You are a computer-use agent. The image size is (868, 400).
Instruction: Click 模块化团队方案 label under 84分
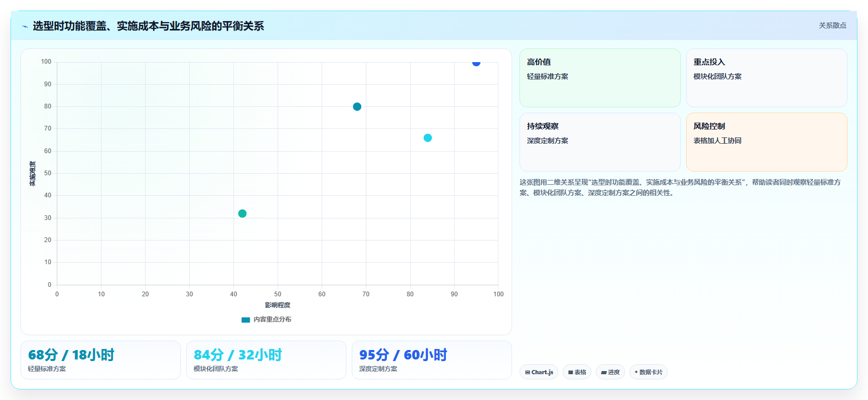click(216, 369)
